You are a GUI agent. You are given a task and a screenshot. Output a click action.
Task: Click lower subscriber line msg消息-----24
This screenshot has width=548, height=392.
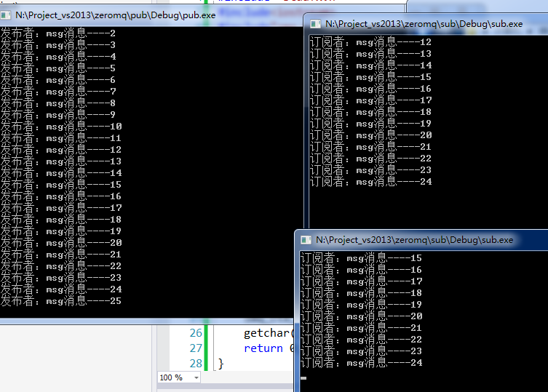pos(362,363)
